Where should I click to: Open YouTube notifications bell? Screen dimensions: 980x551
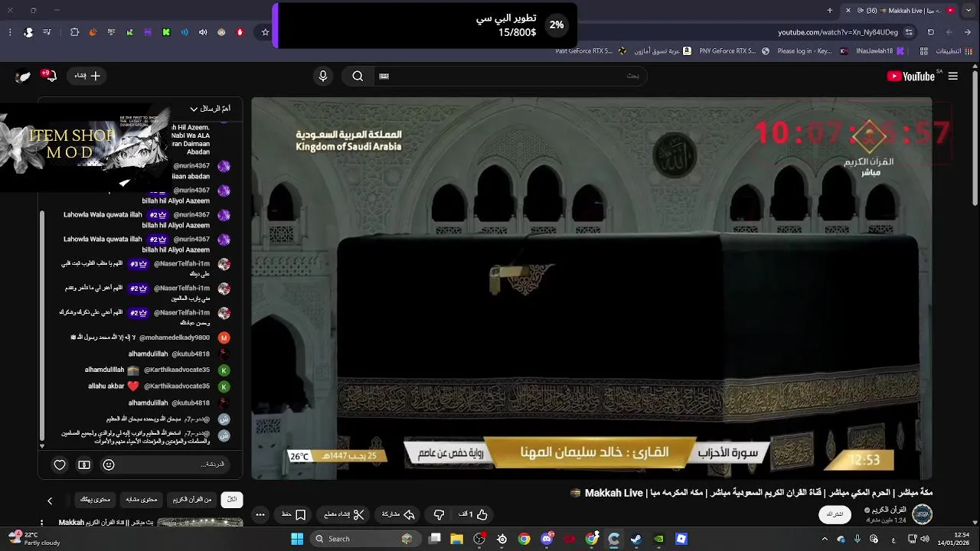pos(51,76)
